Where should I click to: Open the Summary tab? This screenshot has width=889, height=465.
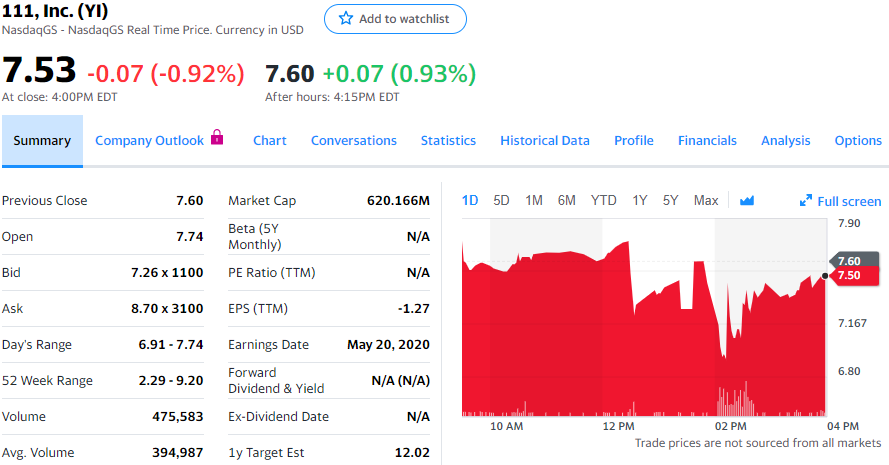[x=42, y=141]
